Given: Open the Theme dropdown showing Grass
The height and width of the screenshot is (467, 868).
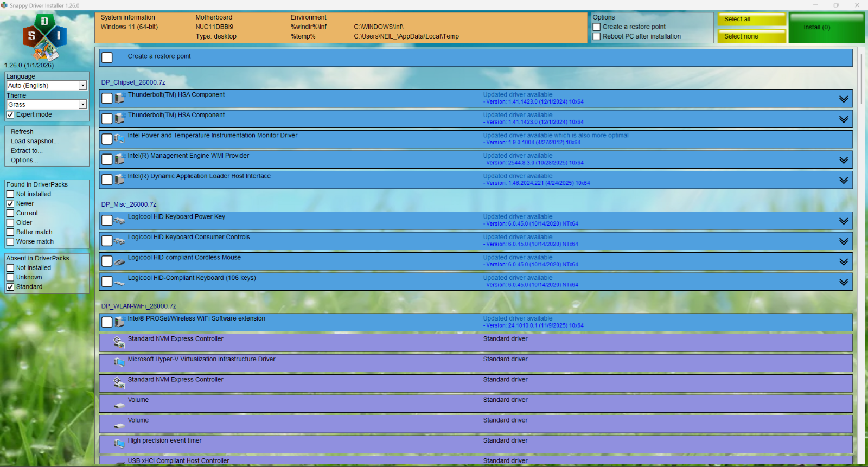Looking at the screenshot, I should point(47,105).
